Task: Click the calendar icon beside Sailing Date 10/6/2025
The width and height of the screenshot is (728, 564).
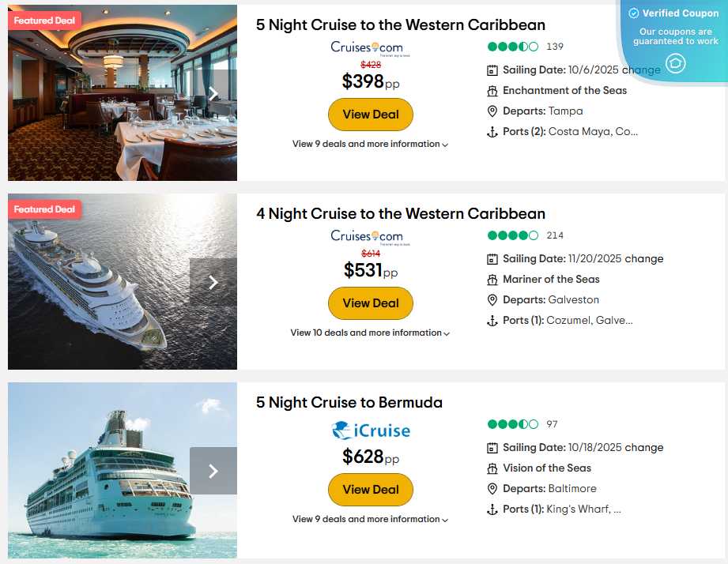Action: pos(492,70)
